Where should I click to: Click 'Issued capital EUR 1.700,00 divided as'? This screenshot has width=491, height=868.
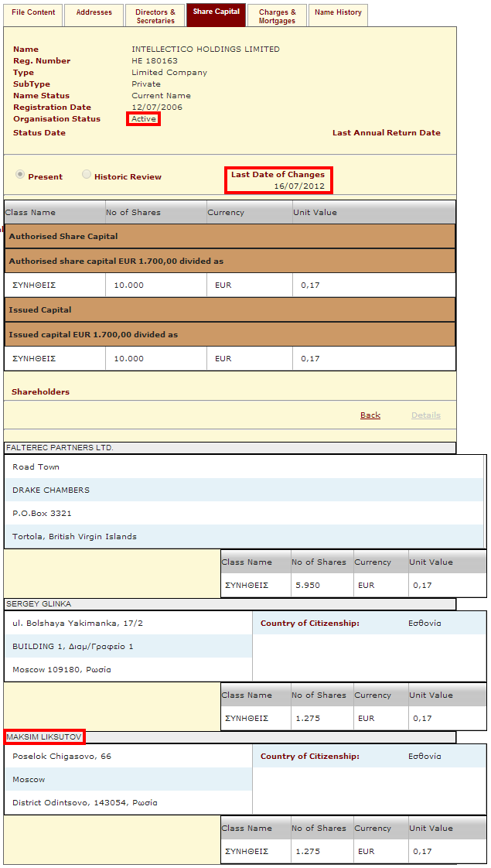click(x=230, y=334)
